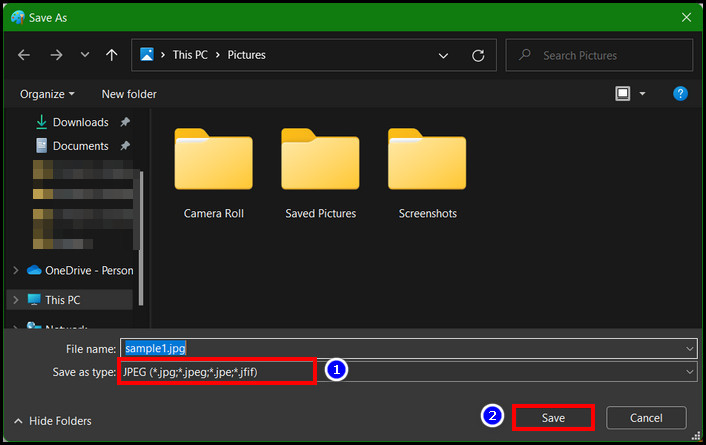Collapse folders with Hide Folders

click(x=53, y=421)
